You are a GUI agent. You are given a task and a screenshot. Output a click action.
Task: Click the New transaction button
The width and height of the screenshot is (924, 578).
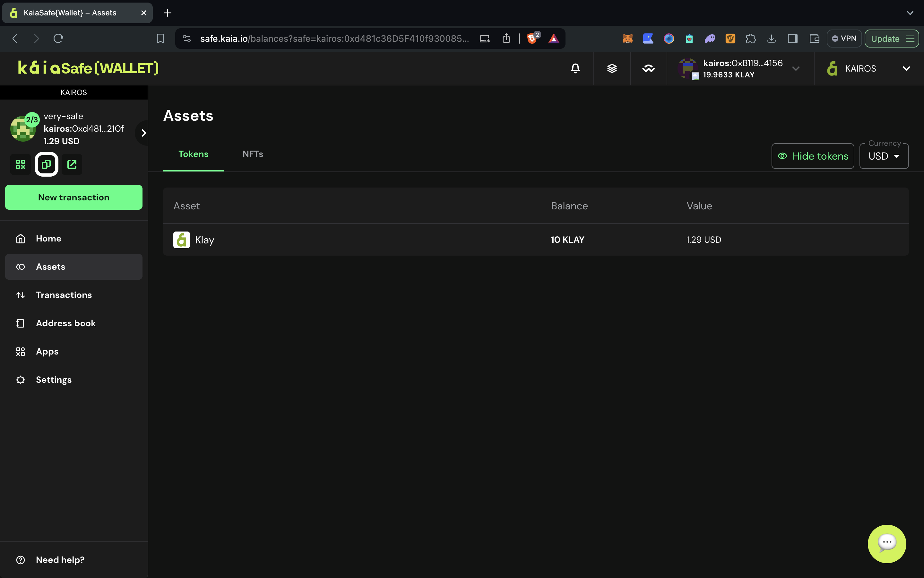(74, 197)
